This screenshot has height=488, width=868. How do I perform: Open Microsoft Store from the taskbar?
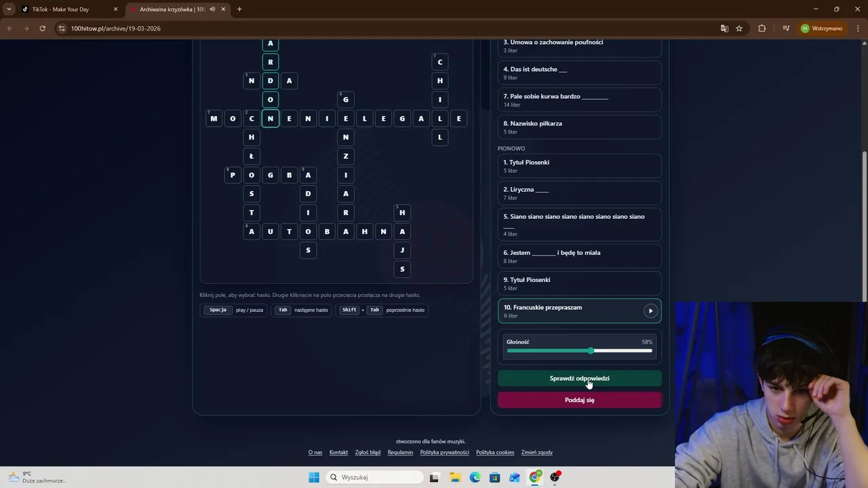click(495, 477)
